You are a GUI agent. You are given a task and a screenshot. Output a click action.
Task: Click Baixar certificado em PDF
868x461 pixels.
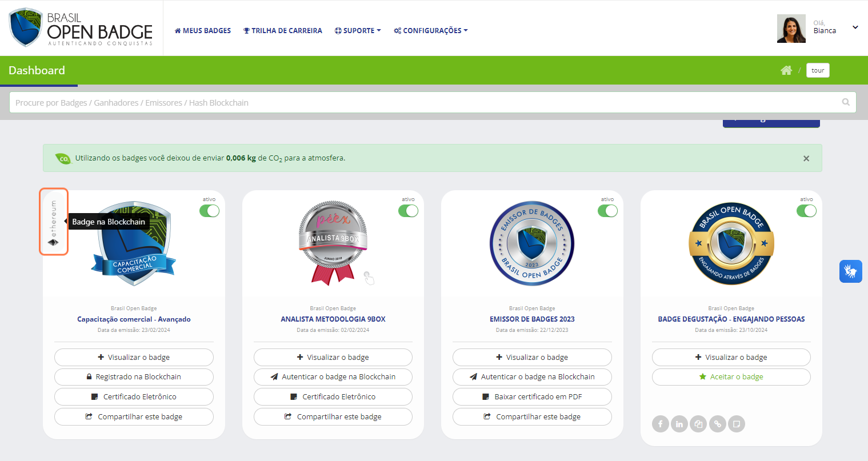click(532, 396)
